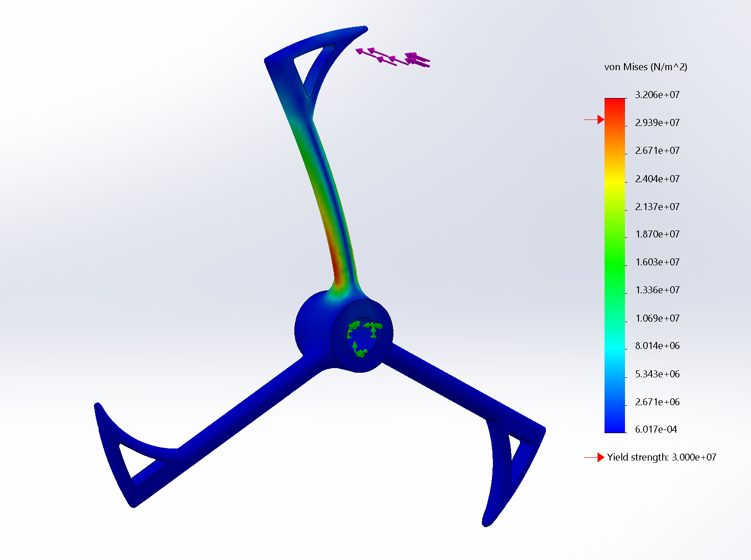Click the Yield strength: 3.000e+07 text

pyautogui.click(x=661, y=457)
